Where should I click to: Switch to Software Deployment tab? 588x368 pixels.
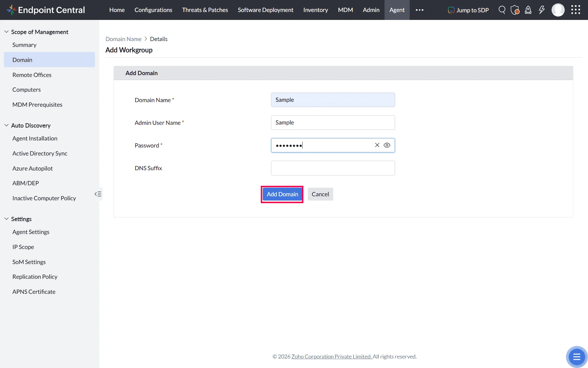click(266, 10)
